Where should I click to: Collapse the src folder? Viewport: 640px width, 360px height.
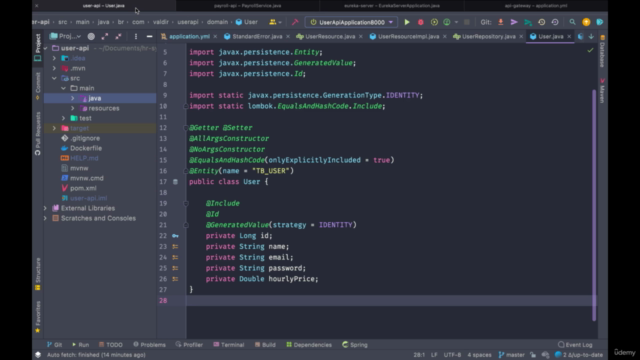(54, 78)
